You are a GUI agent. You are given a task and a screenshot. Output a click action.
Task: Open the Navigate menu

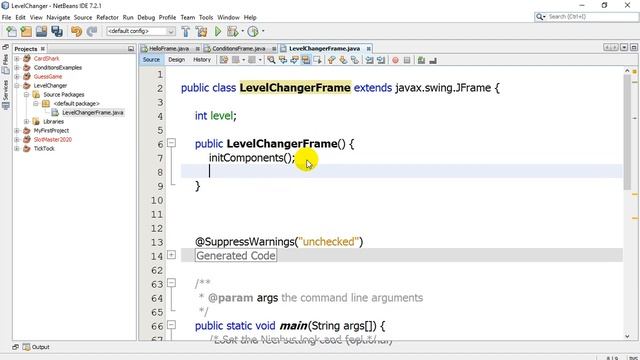tap(58, 18)
